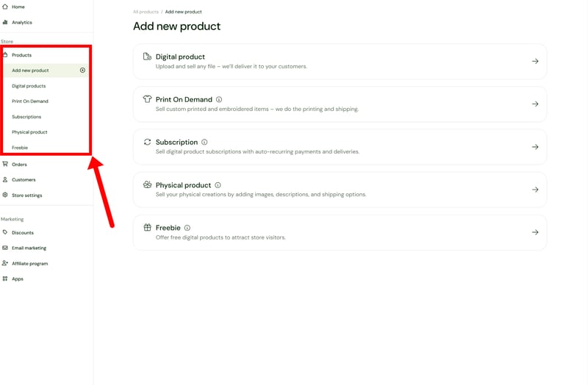
Task: Show info next to Print On Demand
Action: tap(219, 99)
